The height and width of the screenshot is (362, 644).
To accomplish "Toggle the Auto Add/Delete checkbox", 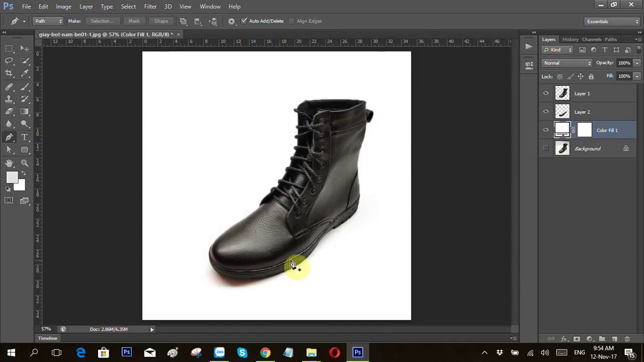I will (x=244, y=21).
